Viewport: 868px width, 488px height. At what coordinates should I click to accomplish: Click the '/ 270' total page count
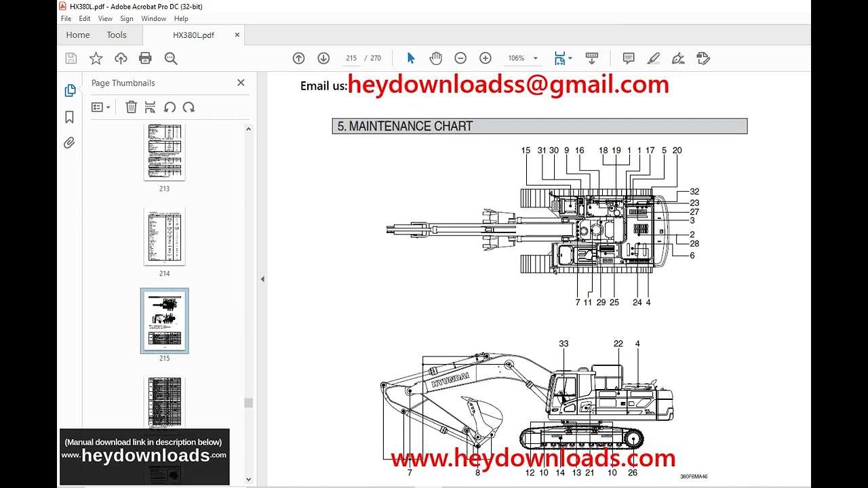click(x=373, y=58)
